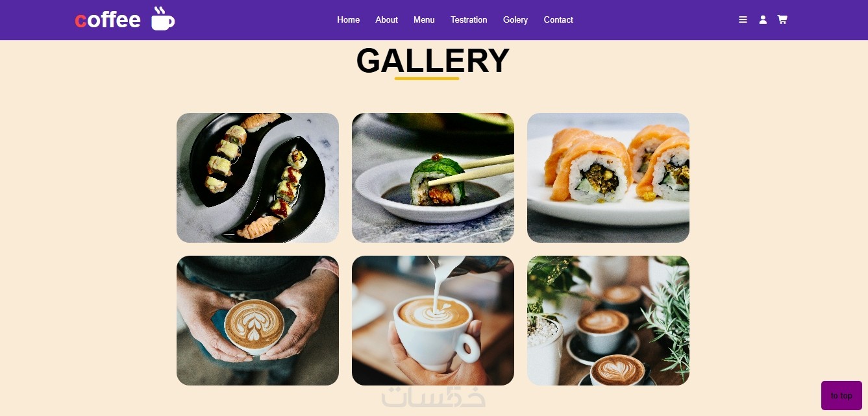Image resolution: width=868 pixels, height=416 pixels.
Task: Open the coffee cups with plants photo
Action: (x=608, y=321)
